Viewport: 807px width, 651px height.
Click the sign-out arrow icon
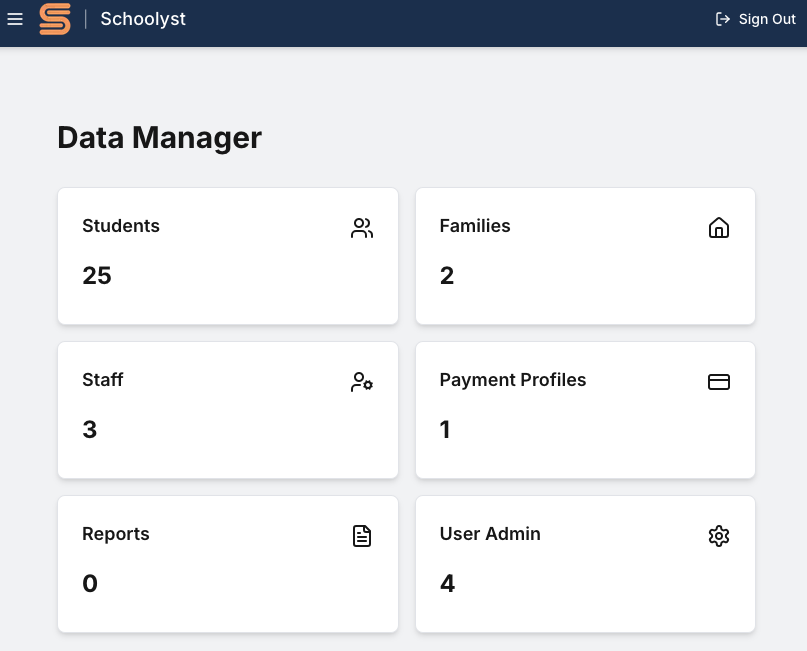click(x=723, y=19)
